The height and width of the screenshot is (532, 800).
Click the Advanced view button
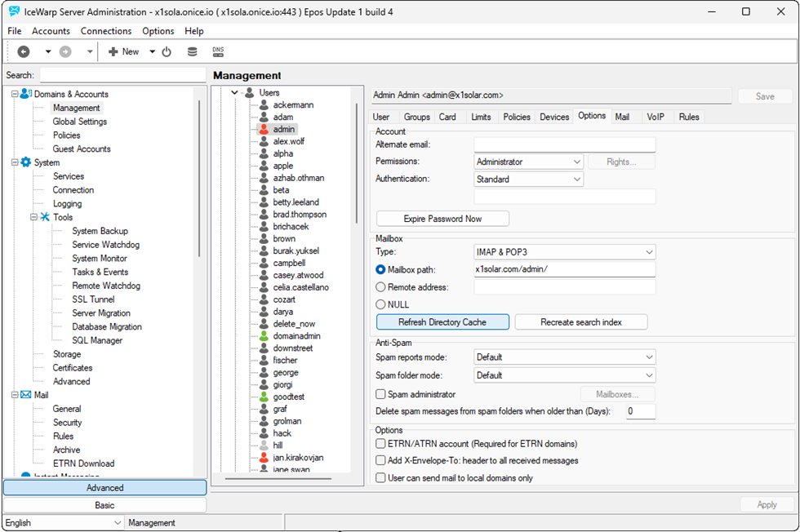104,488
